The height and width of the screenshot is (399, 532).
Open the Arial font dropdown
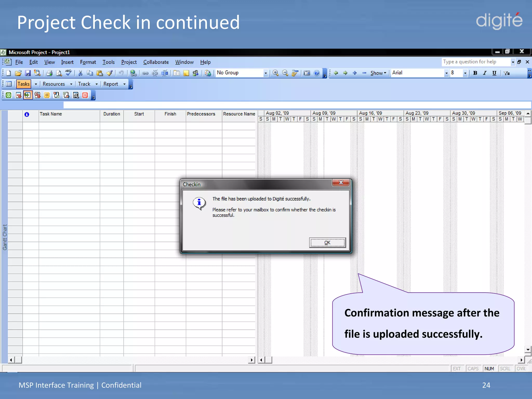click(446, 73)
